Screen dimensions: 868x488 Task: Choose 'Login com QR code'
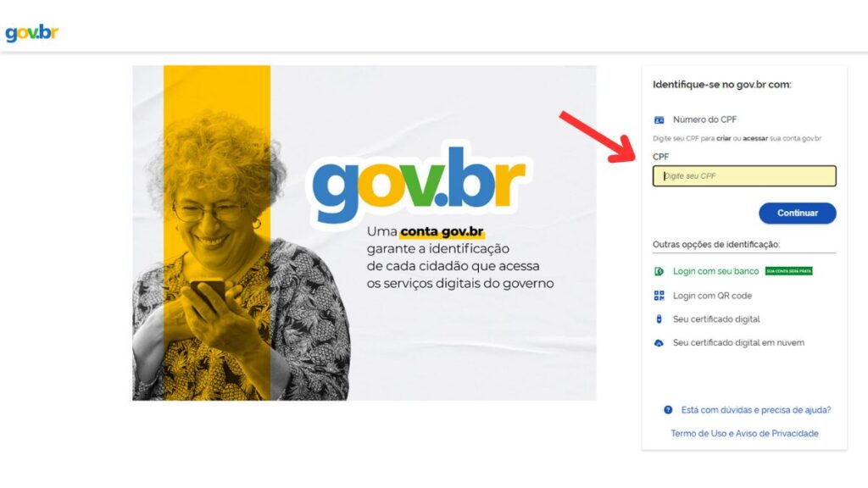(712, 296)
